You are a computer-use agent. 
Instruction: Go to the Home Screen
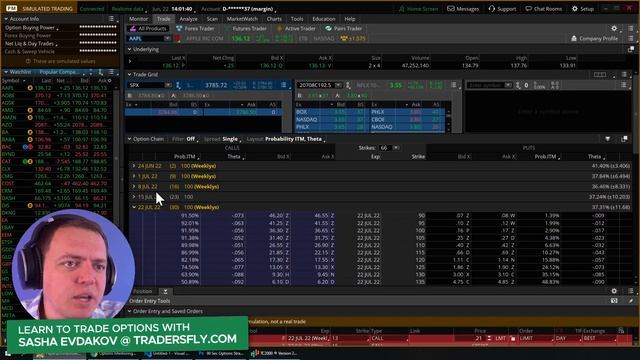point(418,9)
